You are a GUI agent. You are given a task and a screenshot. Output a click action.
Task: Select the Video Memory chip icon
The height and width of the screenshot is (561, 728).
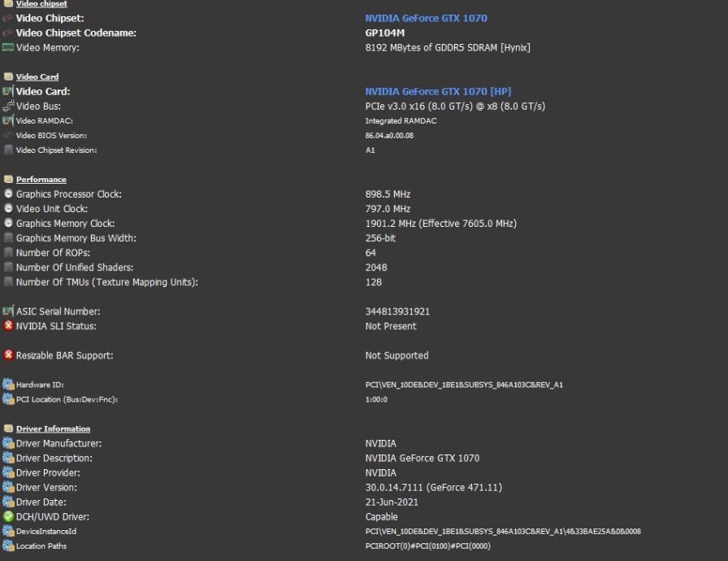[x=8, y=48]
